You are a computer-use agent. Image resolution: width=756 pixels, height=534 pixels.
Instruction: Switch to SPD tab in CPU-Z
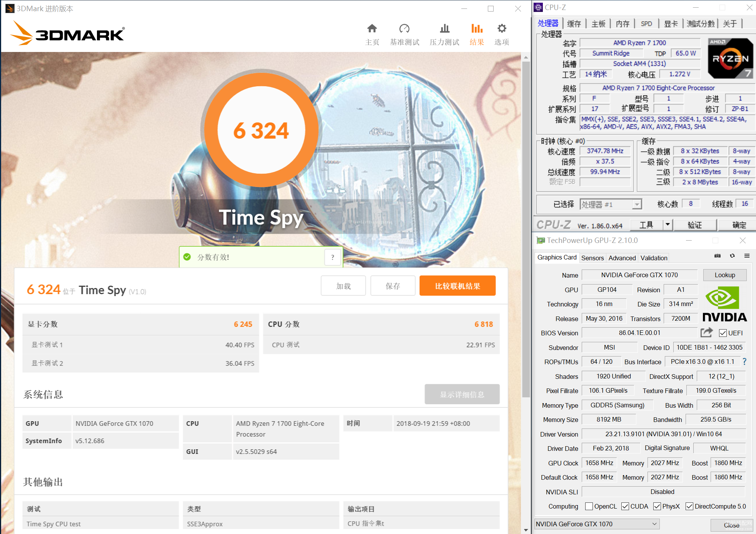(646, 23)
